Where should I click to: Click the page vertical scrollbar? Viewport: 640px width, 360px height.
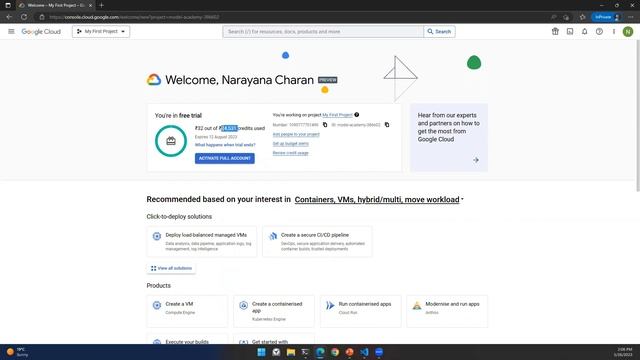click(638, 116)
